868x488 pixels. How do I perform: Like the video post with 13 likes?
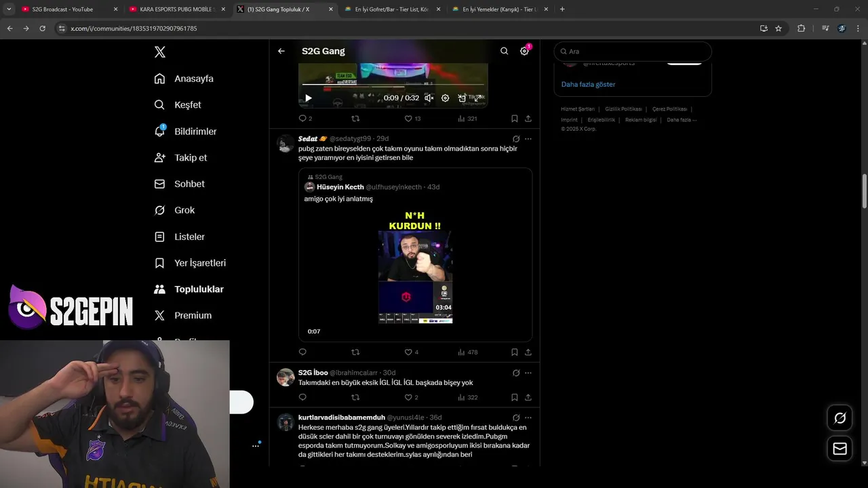click(x=412, y=119)
